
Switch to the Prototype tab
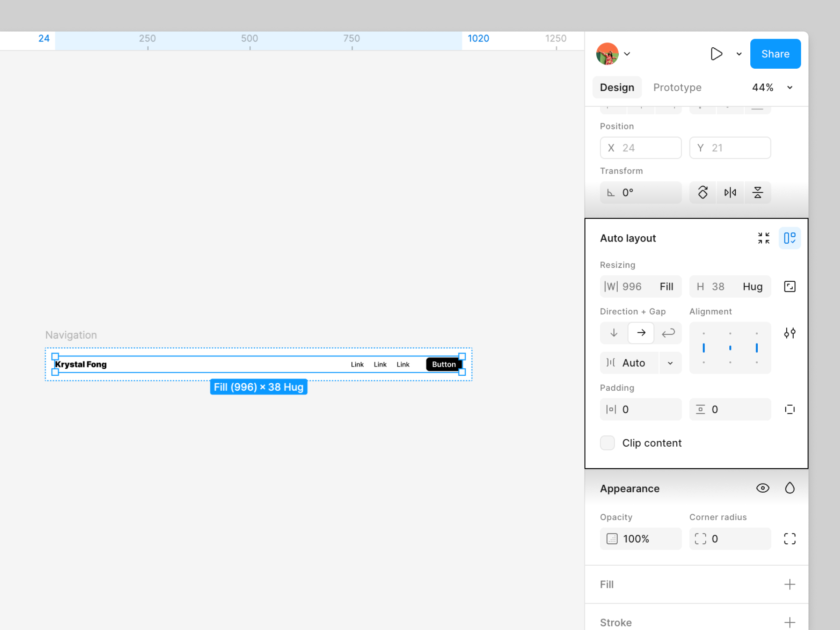[x=677, y=87]
